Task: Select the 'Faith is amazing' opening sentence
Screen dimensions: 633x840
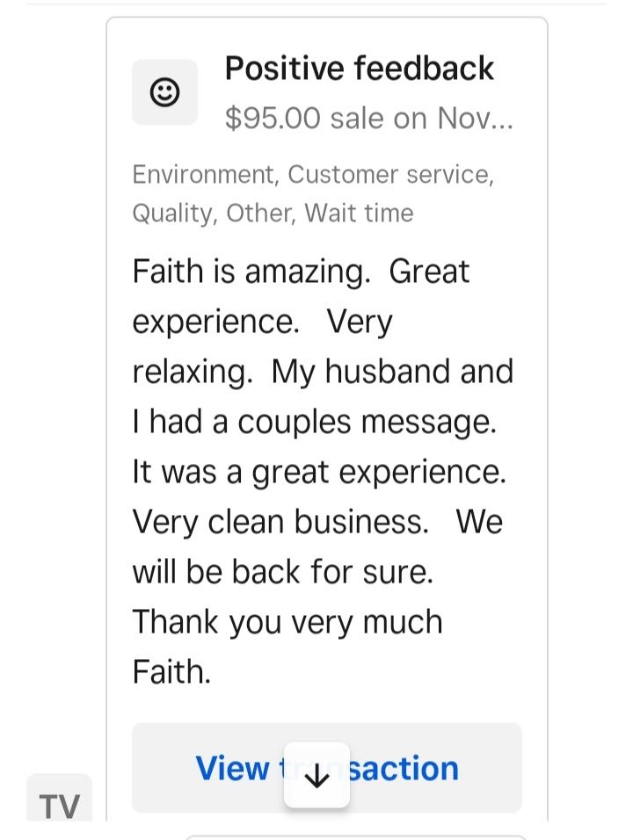Action: tap(251, 272)
